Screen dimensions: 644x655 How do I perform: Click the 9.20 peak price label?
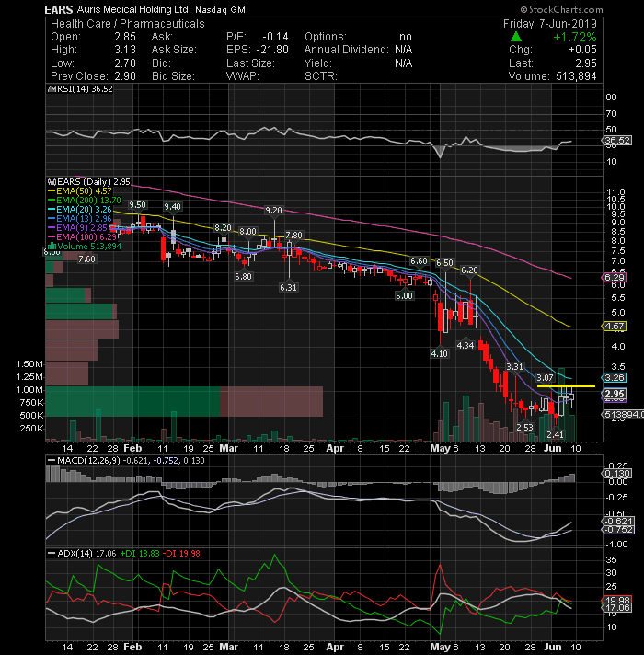pos(273,210)
